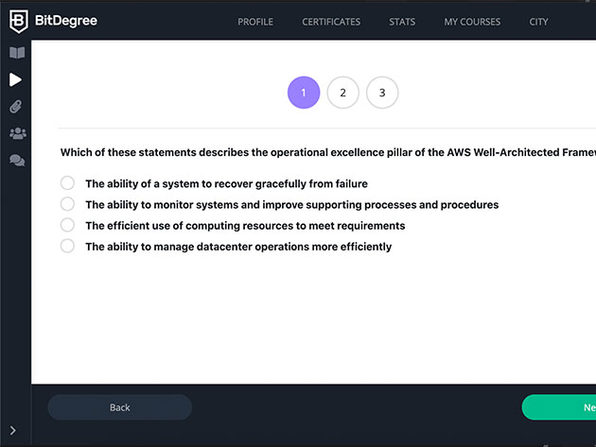Screen dimensions: 596x447
Task: Pick 'manage datacenter operations more efficiently' option
Action: pos(67,246)
